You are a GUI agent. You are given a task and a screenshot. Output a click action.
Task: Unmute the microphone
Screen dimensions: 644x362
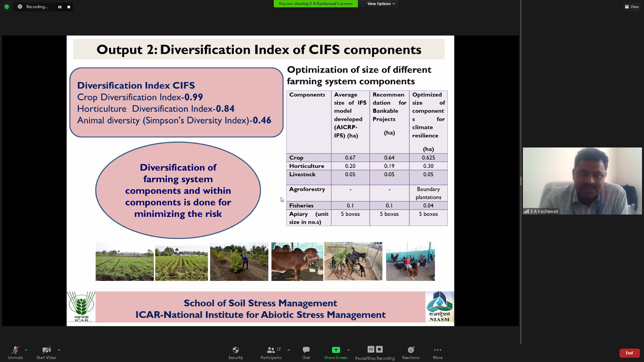[15, 350]
